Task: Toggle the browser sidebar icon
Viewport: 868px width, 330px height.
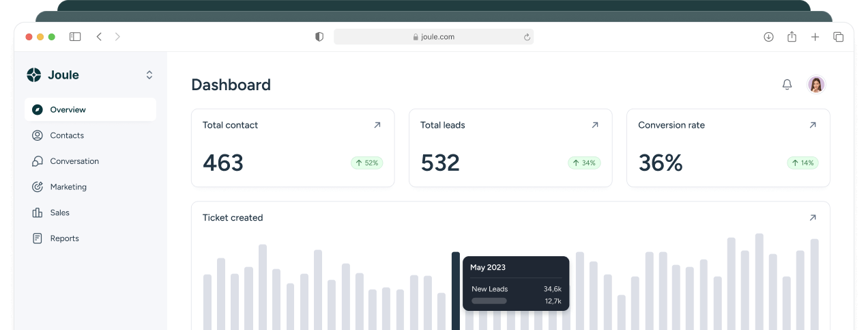Action: coord(75,37)
